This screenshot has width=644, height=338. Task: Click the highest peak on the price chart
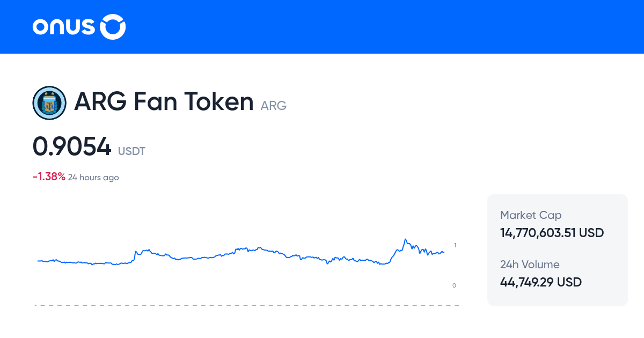point(405,238)
